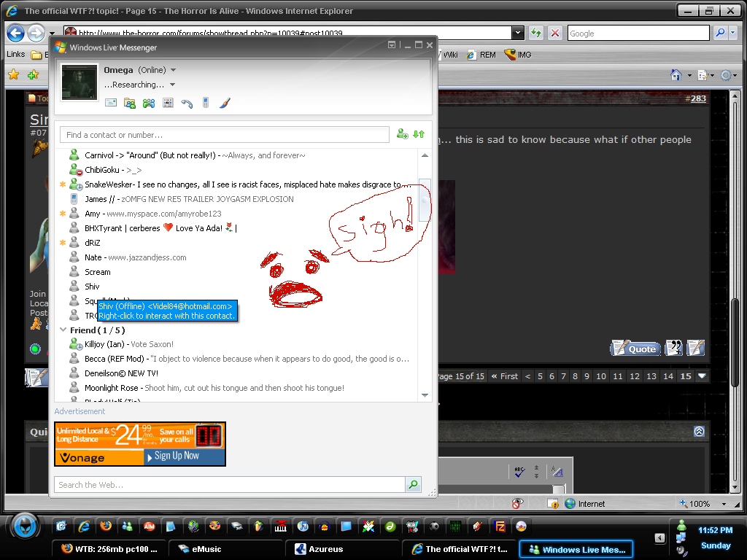Click the green contact list sort arrows icon
Image resolution: width=747 pixels, height=560 pixels.
[419, 134]
